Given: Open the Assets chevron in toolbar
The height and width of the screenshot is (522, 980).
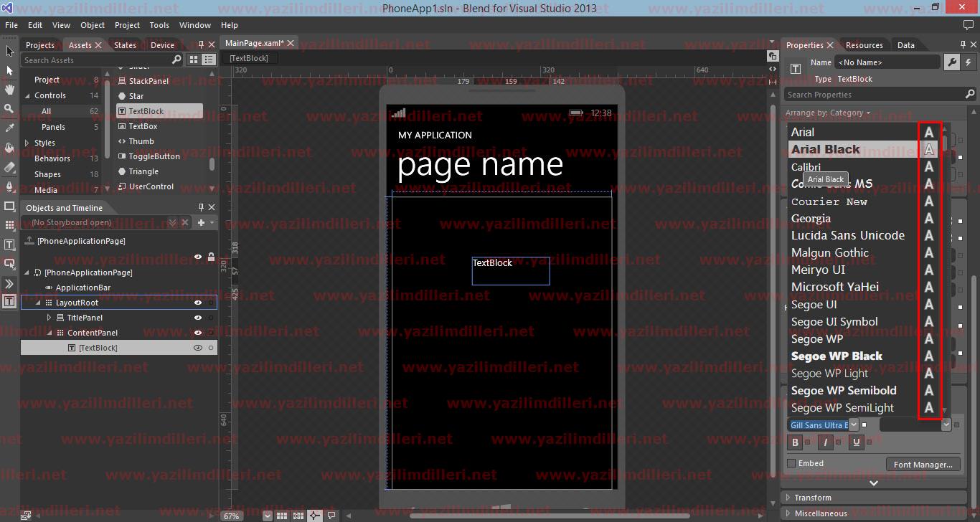Looking at the screenshot, I should [x=9, y=284].
